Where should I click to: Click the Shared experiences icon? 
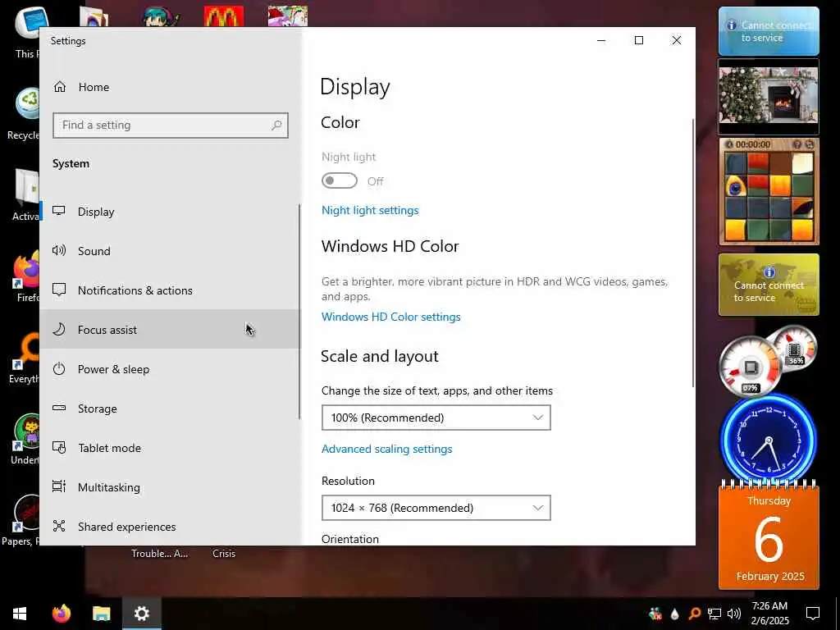pyautogui.click(x=59, y=526)
